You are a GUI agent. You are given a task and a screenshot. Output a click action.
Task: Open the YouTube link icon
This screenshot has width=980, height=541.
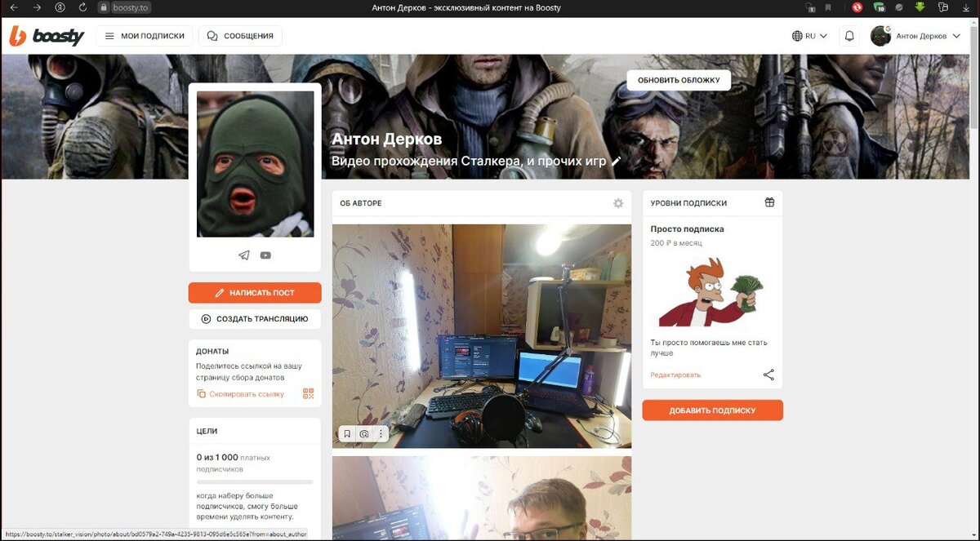pyautogui.click(x=265, y=255)
